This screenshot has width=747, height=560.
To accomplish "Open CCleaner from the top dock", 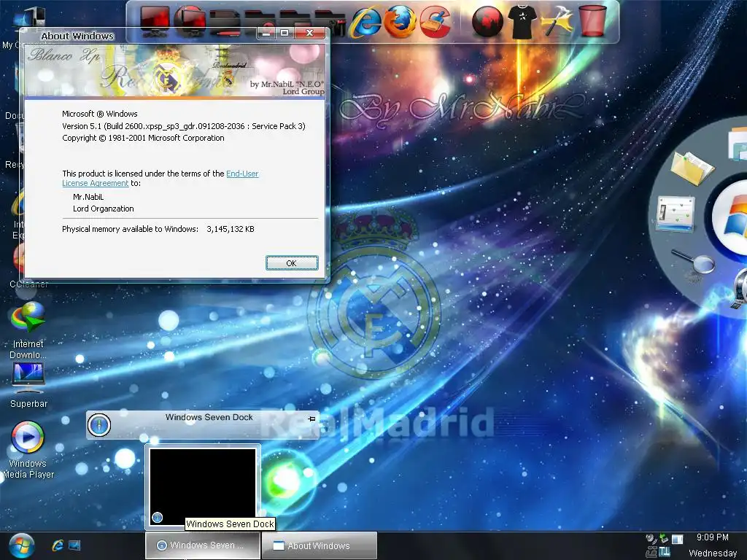I will coord(435,22).
